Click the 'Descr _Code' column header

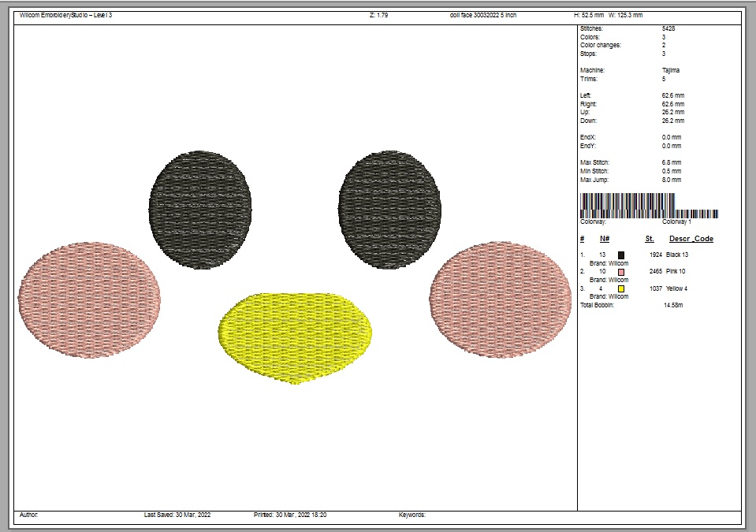tap(691, 239)
